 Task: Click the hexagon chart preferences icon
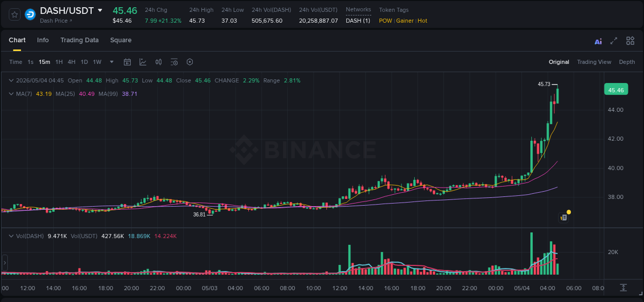pyautogui.click(x=190, y=62)
